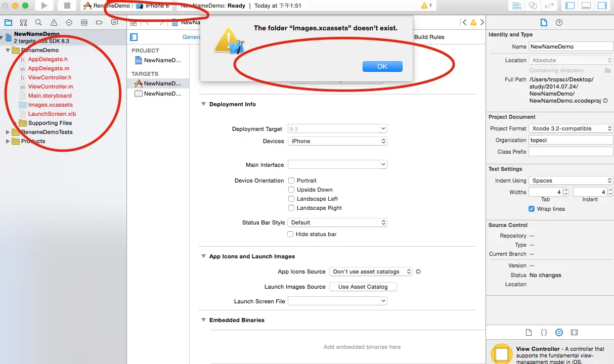Open the Report navigator speech bubble icon
614x364 pixels.
114,23
